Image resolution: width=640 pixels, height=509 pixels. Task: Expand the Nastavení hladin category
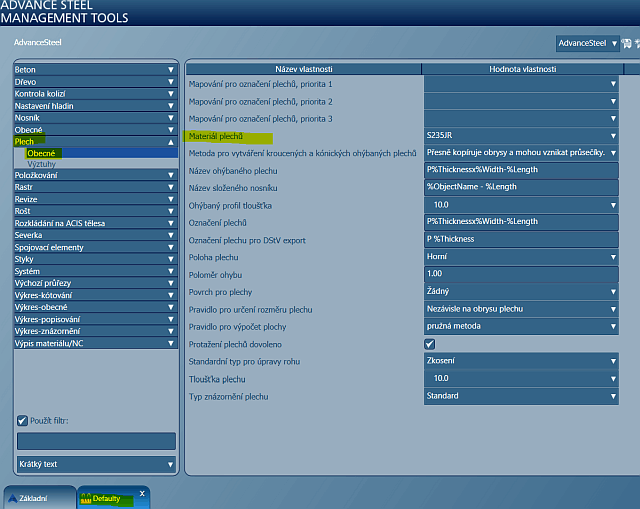pyautogui.click(x=96, y=106)
